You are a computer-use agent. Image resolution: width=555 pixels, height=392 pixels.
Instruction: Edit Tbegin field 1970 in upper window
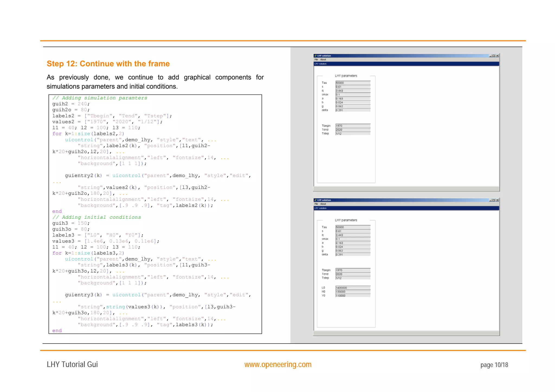pos(353,126)
